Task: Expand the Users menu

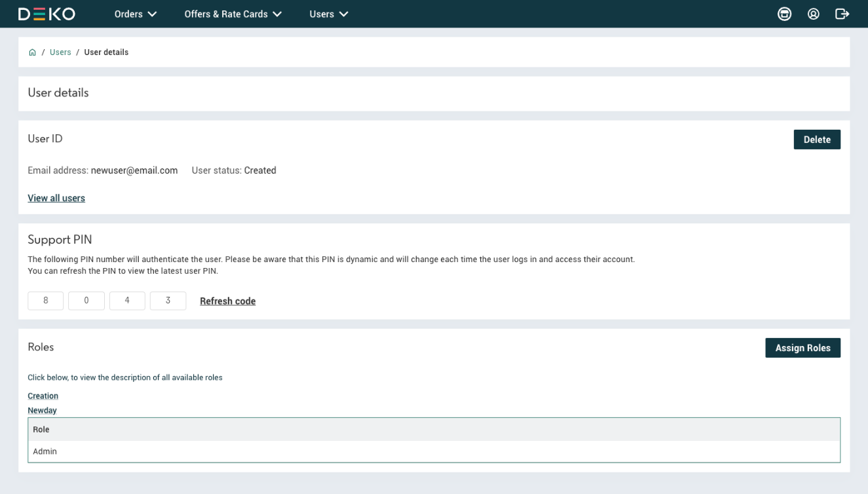Action: [329, 14]
